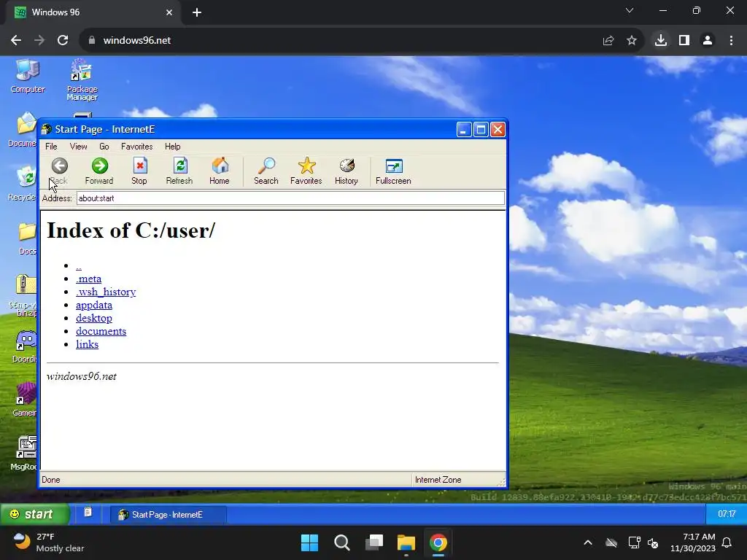Close the Windows 96 tab
The image size is (747, 560).
(169, 12)
